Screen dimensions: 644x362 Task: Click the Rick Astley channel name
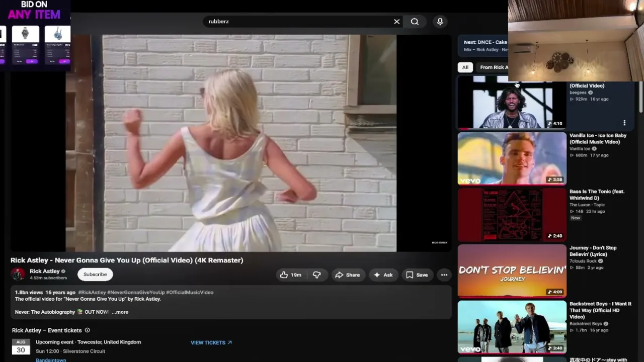pyautogui.click(x=44, y=271)
